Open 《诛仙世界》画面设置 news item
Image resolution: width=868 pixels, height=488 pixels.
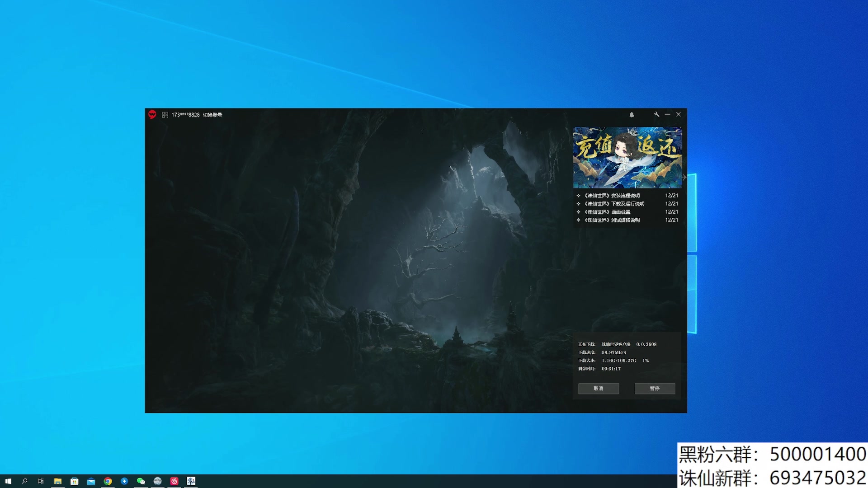(x=607, y=212)
